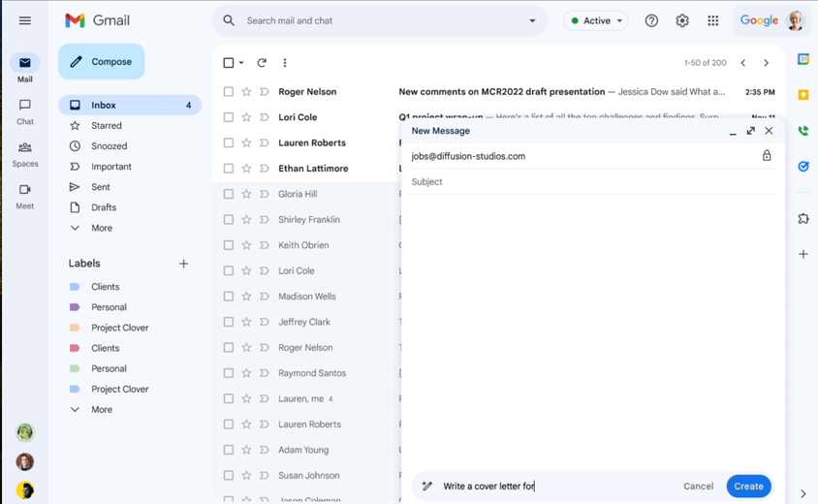Image resolution: width=818 pixels, height=504 pixels.
Task: Click the Compose button
Action: click(101, 62)
